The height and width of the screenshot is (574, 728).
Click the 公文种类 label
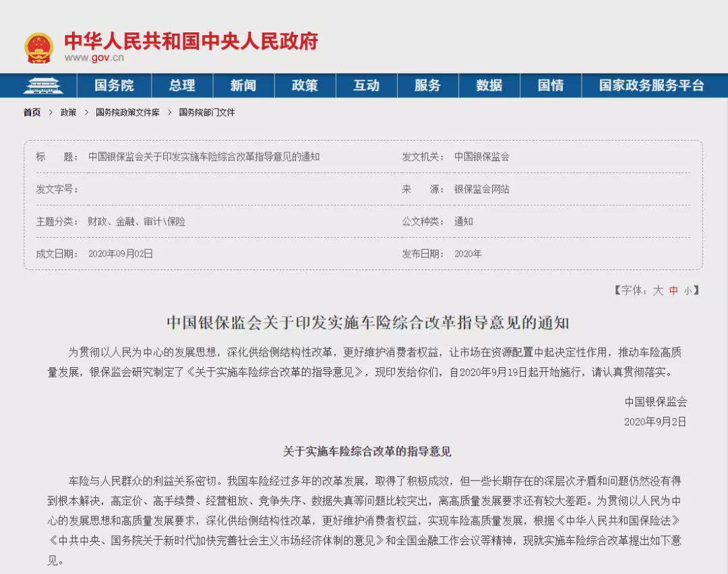[x=423, y=222]
